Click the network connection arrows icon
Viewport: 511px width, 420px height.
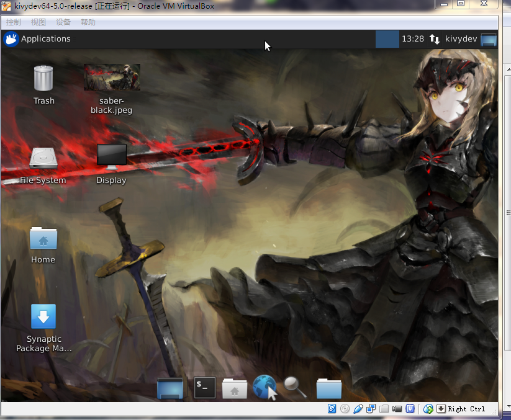point(435,39)
